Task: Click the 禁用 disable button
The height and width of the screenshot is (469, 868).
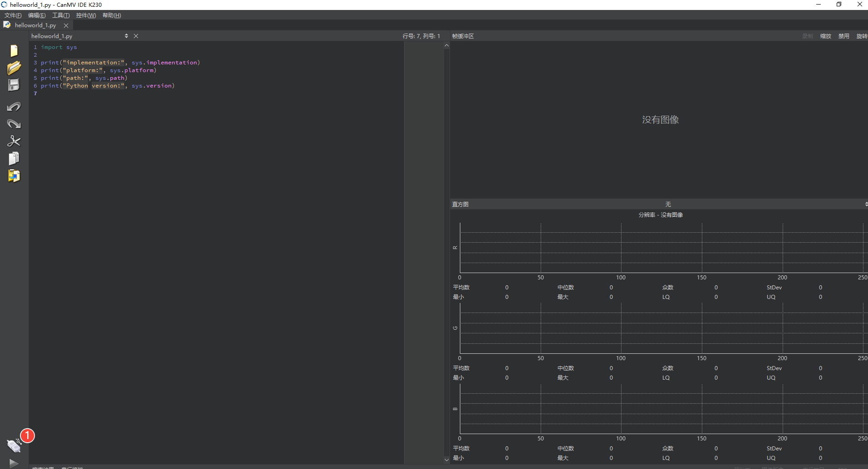Action: (x=843, y=36)
